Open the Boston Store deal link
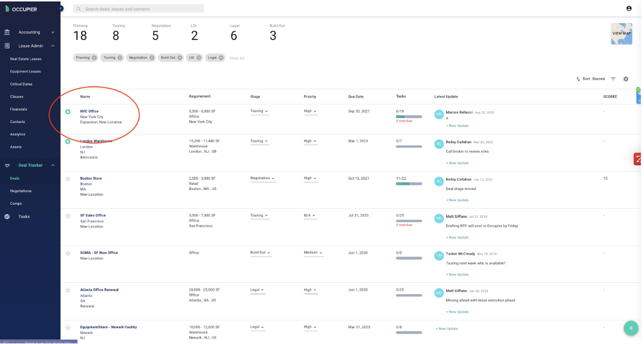This screenshot has height=344, width=644. click(91, 179)
